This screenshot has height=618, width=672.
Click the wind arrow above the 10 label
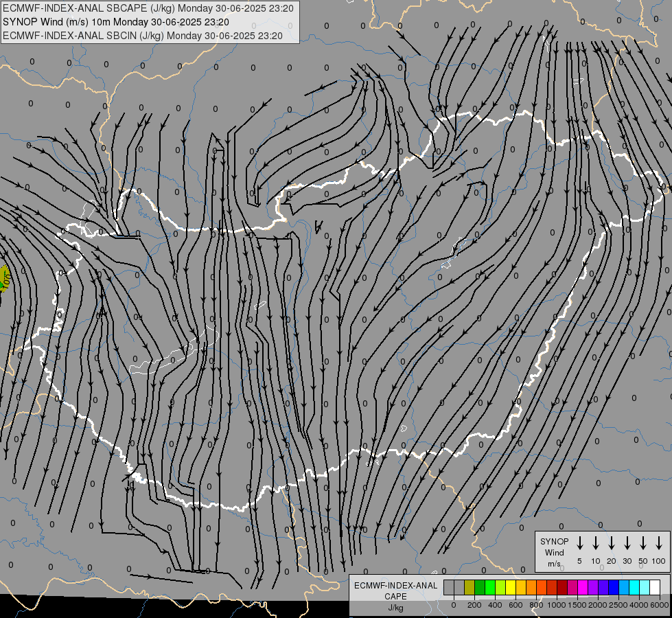(x=596, y=542)
